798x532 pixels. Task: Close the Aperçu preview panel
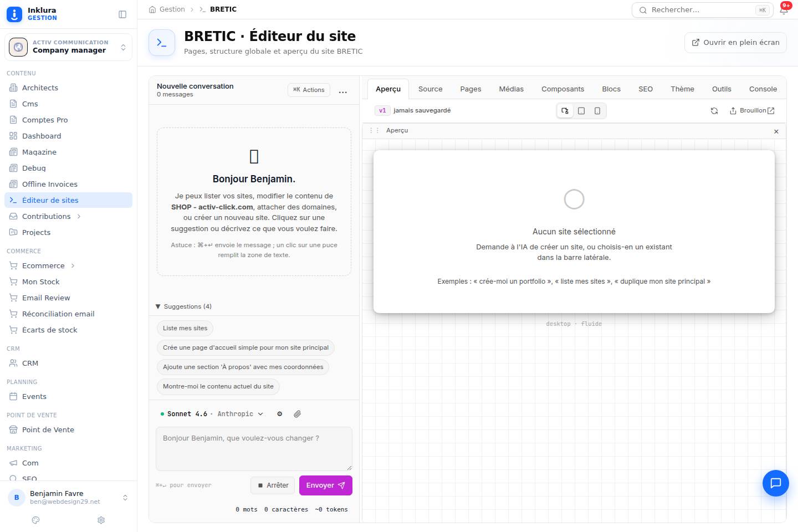[776, 131]
